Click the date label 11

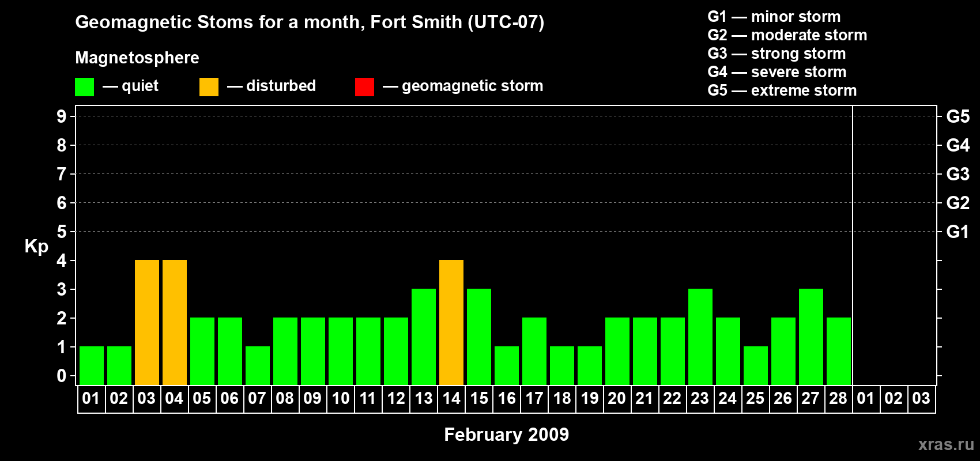coord(368,398)
